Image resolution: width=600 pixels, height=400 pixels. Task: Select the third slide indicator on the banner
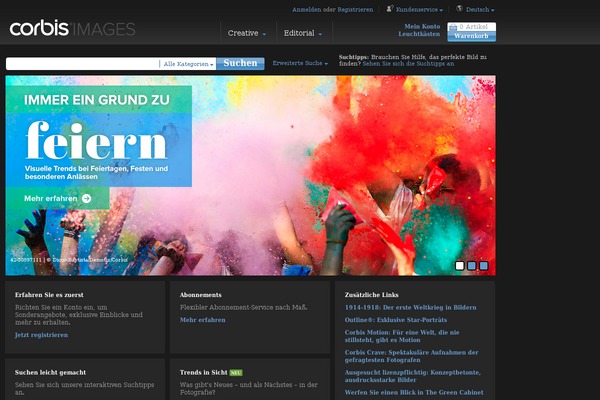click(484, 265)
